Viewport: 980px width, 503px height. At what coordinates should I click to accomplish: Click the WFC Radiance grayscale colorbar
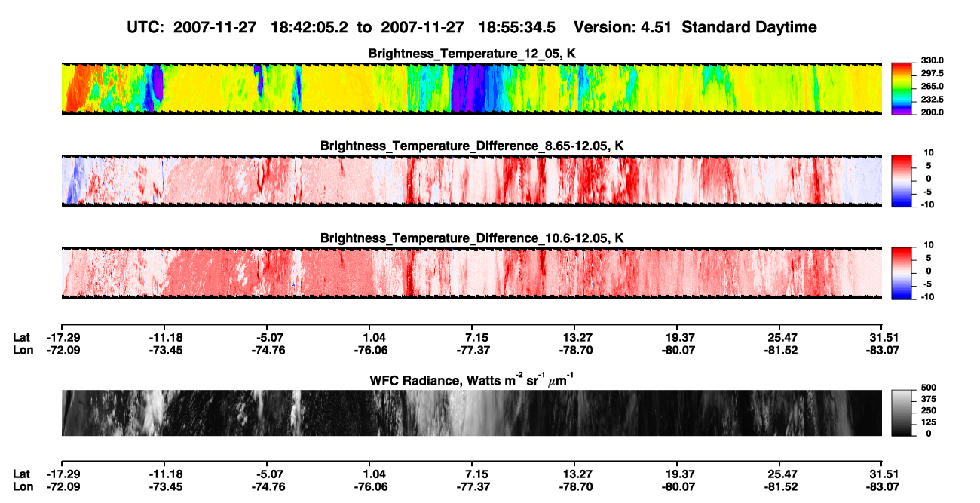point(901,412)
